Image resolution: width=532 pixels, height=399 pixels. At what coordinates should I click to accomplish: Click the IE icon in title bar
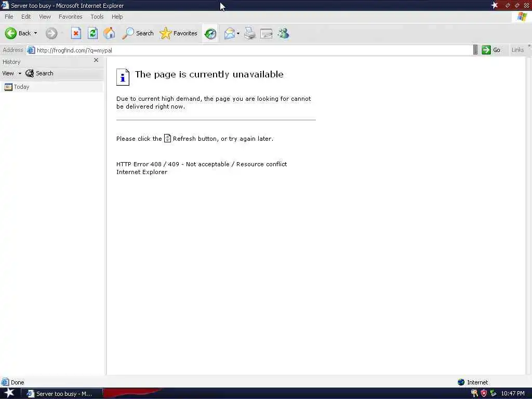(5, 5)
